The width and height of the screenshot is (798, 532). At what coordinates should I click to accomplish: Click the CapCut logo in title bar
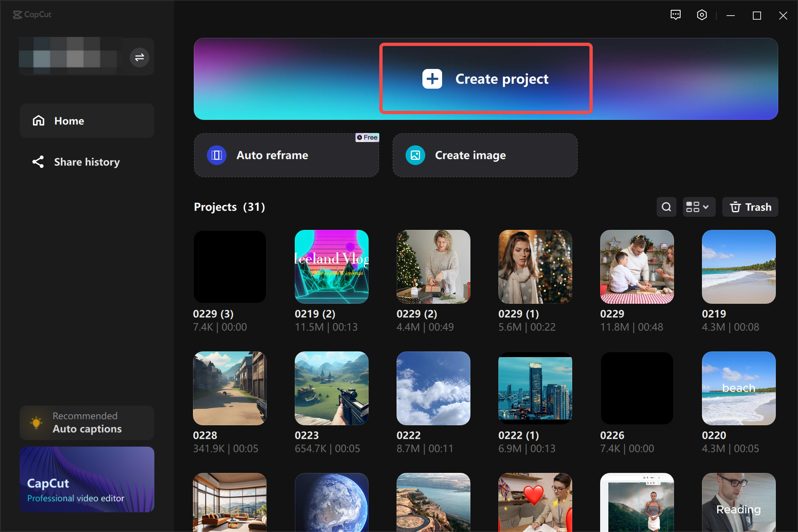pos(32,15)
